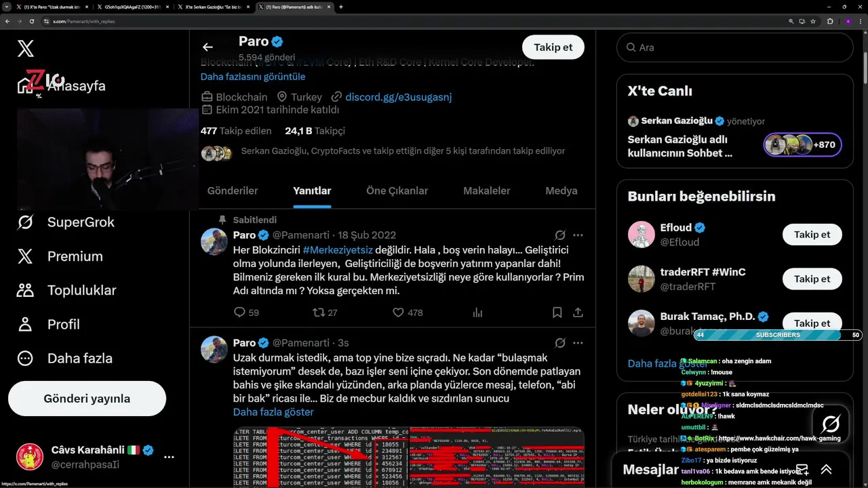Go back using the arrow beside Paro

coord(208,47)
